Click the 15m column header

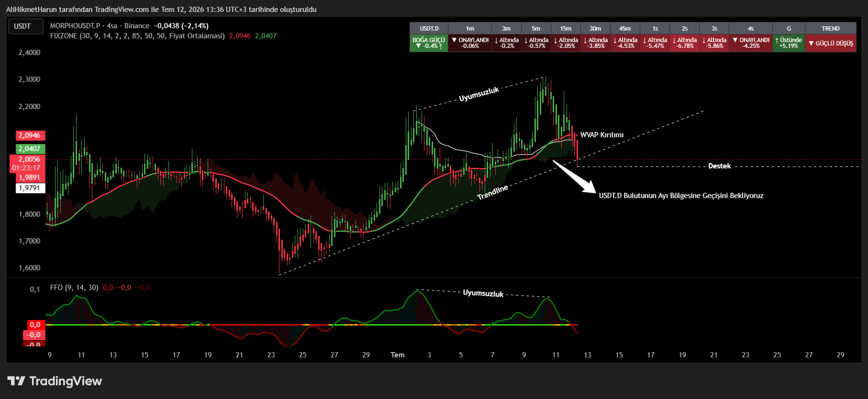click(566, 29)
